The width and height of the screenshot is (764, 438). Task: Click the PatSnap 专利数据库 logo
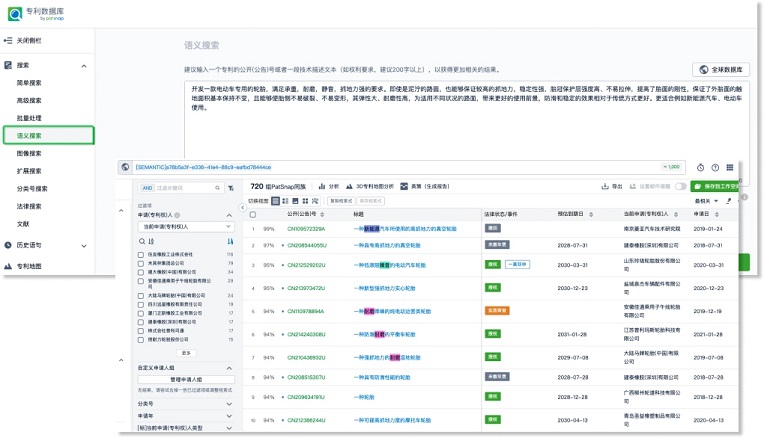[x=42, y=15]
